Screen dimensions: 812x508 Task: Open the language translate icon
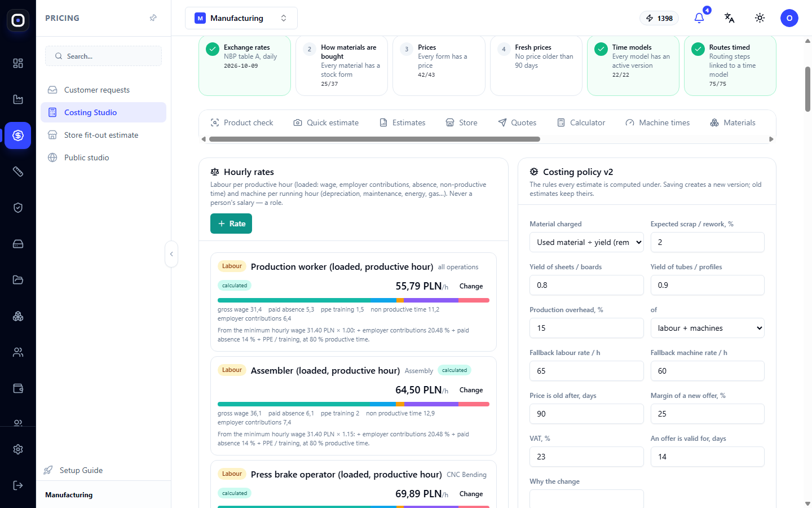point(730,18)
